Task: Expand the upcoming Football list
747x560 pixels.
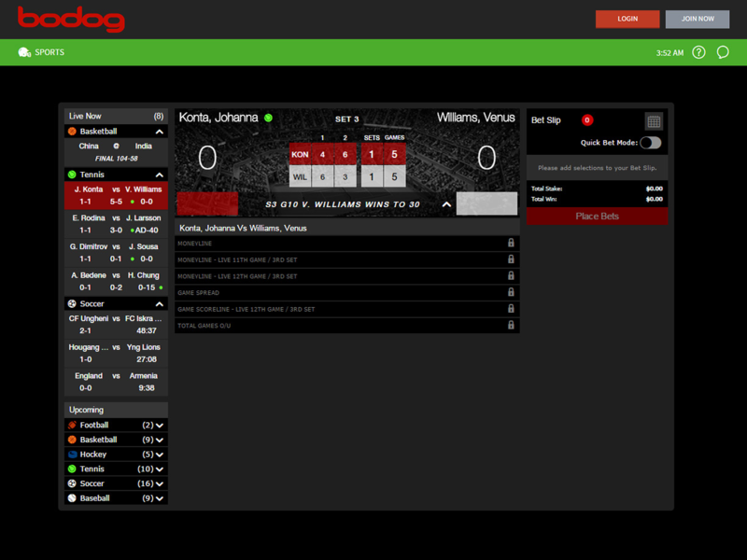Action: coord(160,426)
